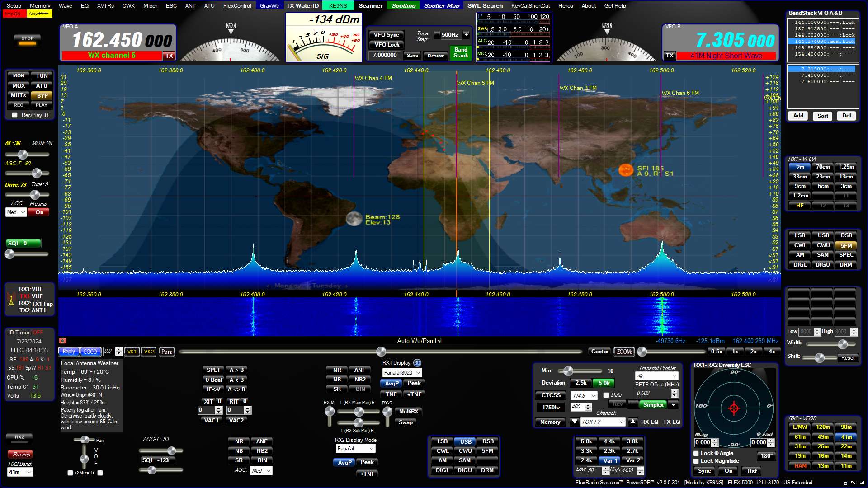Click the VFO B TX indicator
The image size is (868, 488).
pos(670,56)
